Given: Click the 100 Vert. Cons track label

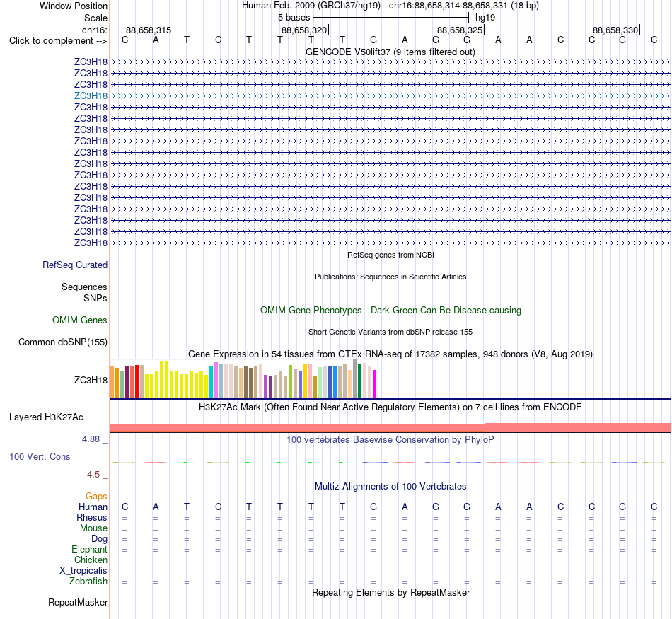Looking at the screenshot, I should click(x=40, y=457).
